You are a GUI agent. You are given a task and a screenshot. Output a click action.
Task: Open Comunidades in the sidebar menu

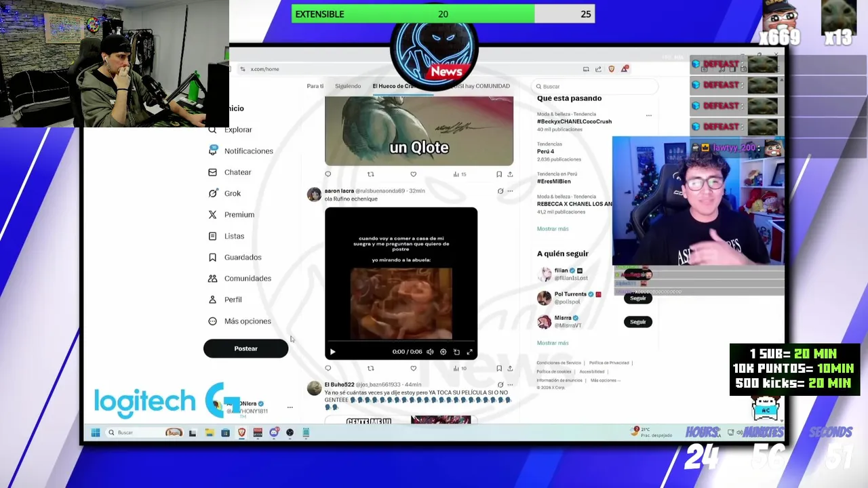(248, 279)
